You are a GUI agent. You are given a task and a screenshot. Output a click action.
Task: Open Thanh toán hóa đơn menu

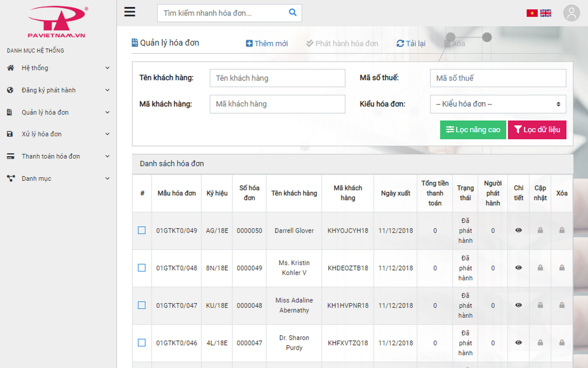coord(58,156)
